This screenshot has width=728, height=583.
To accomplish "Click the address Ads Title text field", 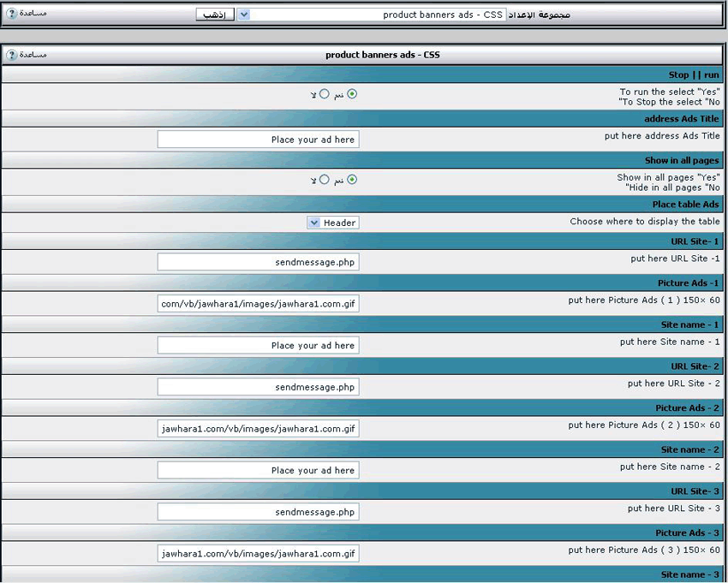I will tap(258, 140).
